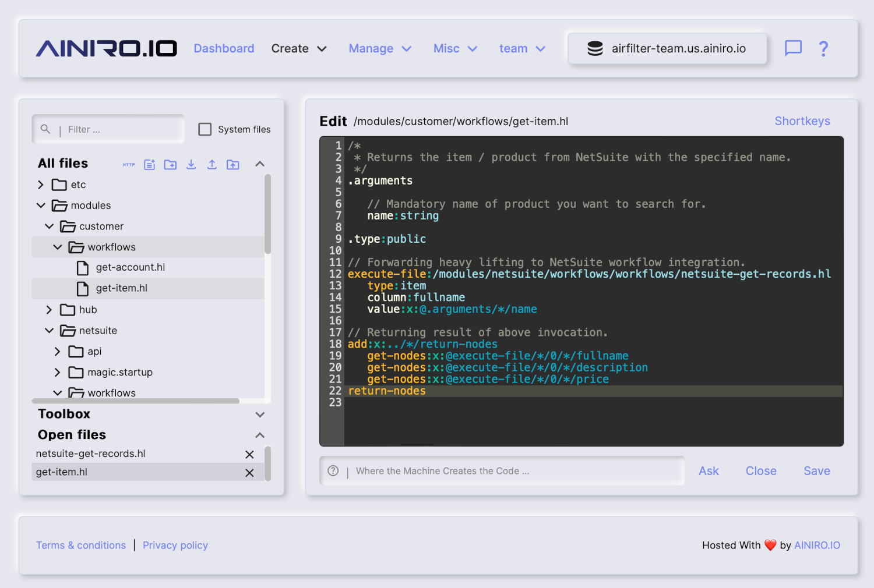Screen dimensions: 874x588
Task: Open the Dashboard menu item
Action: [x=224, y=48]
